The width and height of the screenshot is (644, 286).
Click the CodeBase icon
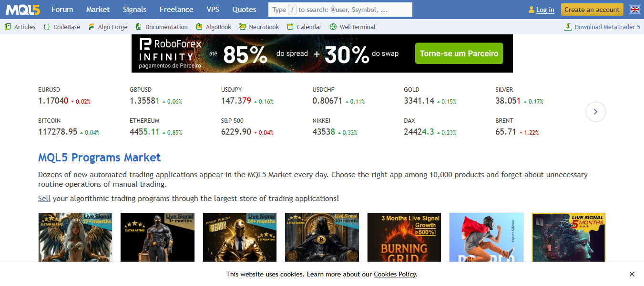point(46,27)
